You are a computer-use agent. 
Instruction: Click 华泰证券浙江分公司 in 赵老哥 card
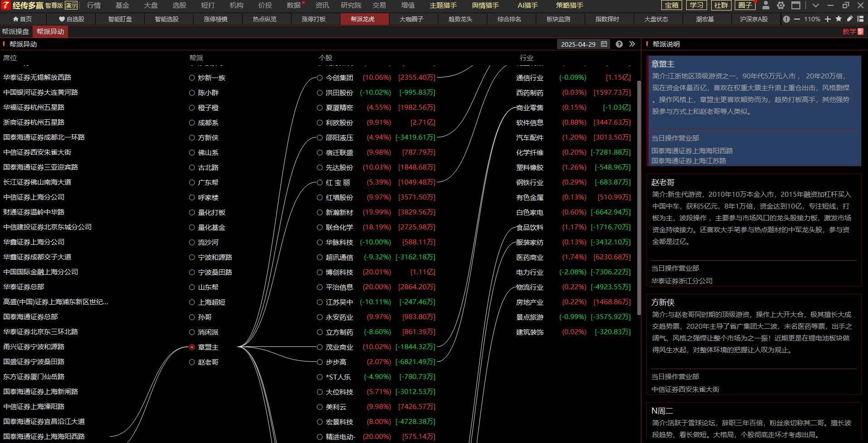point(682,281)
